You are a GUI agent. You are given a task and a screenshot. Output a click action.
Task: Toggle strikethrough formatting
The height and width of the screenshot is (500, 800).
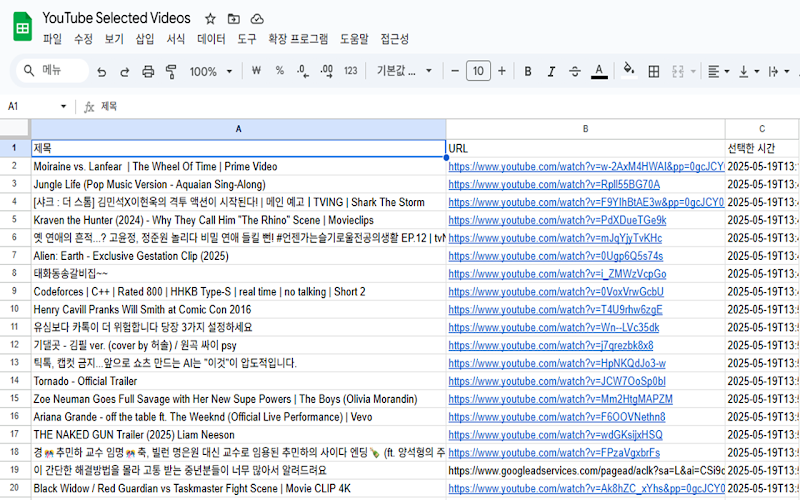575,71
